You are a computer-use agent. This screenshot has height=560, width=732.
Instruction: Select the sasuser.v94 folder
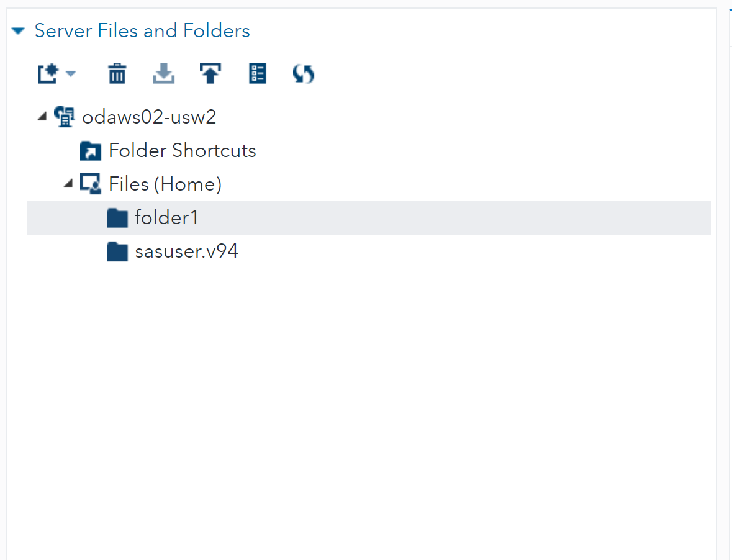pyautogui.click(x=186, y=251)
